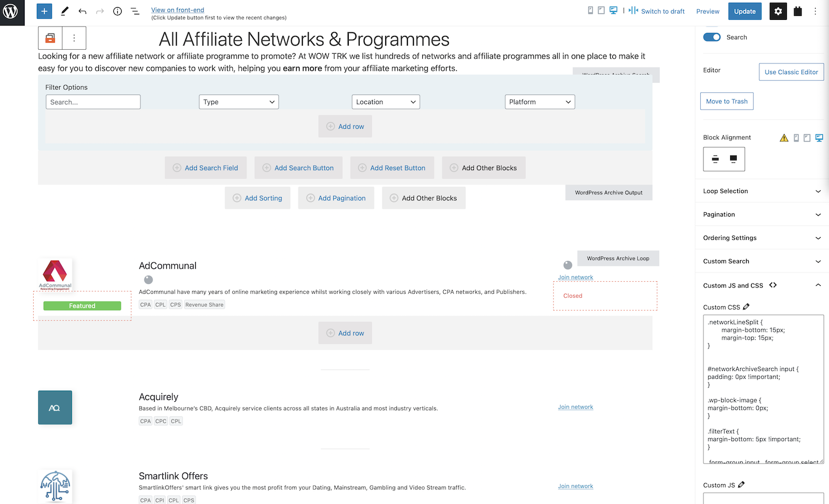
Task: Select the WordPress Archive Loop block label
Action: [x=618, y=258]
